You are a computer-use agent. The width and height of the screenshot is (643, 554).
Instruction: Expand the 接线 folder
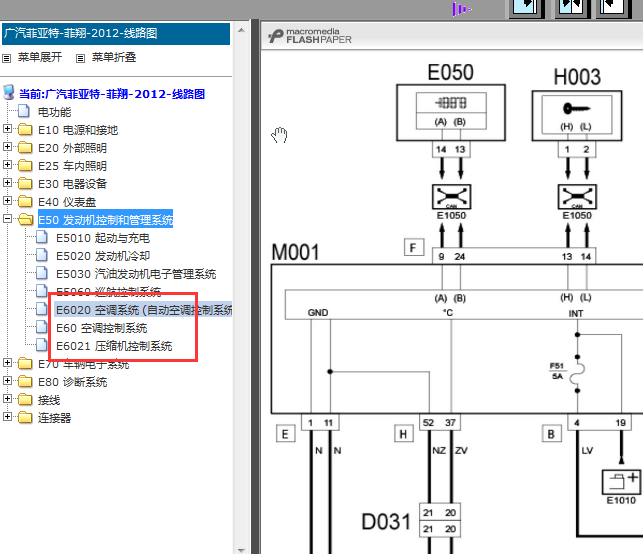(x=7, y=399)
